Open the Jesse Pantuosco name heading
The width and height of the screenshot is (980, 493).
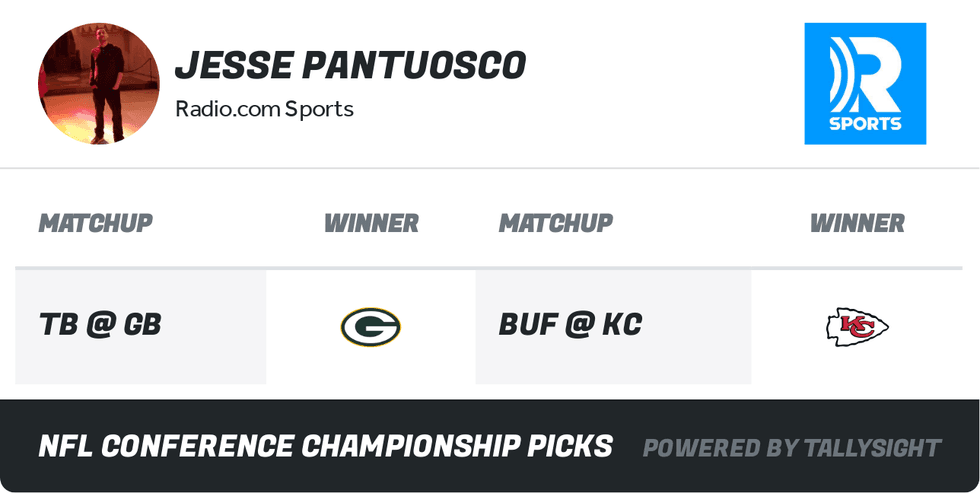350,66
